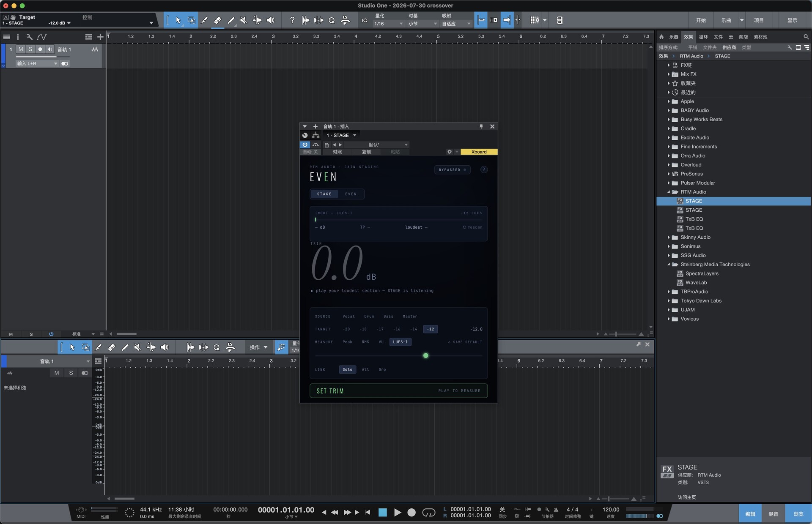812x524 pixels.
Task: Click SAVE DEFAULT in plugin
Action: coord(465,342)
